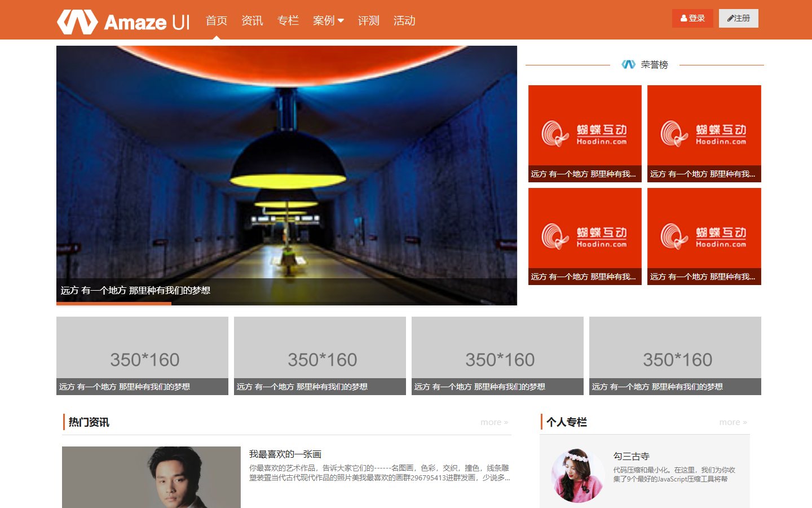Open the 勾三古寺 column author name

(632, 456)
